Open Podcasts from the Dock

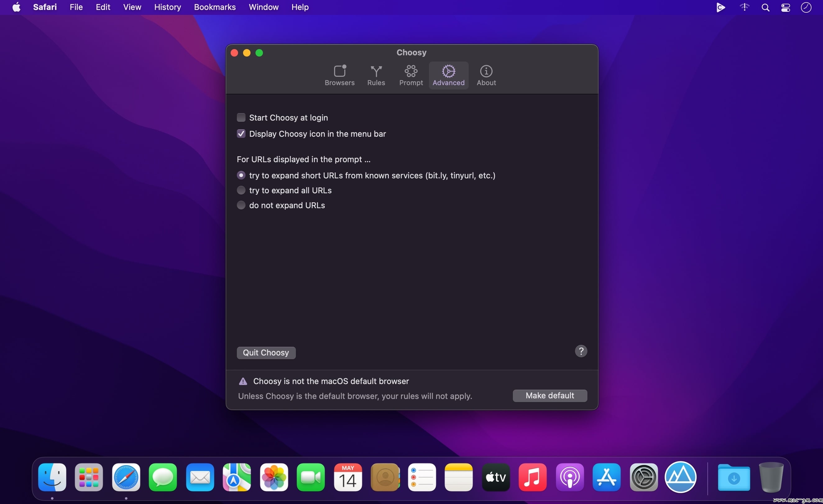coord(570,477)
